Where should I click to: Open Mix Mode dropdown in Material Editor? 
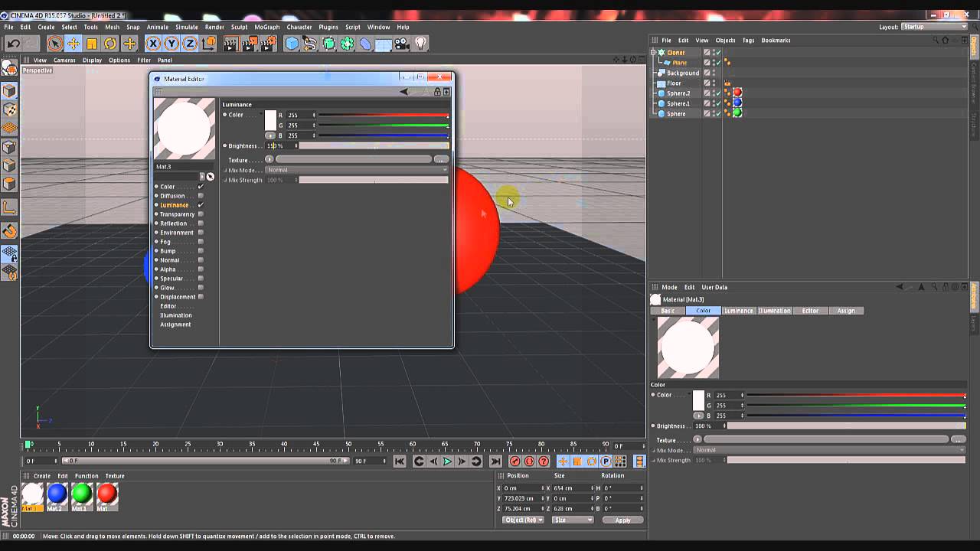click(357, 170)
